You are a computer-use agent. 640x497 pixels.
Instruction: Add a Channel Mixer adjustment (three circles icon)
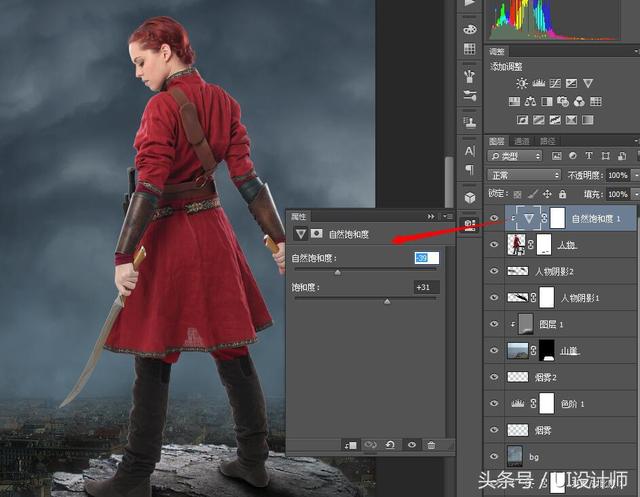(x=579, y=101)
